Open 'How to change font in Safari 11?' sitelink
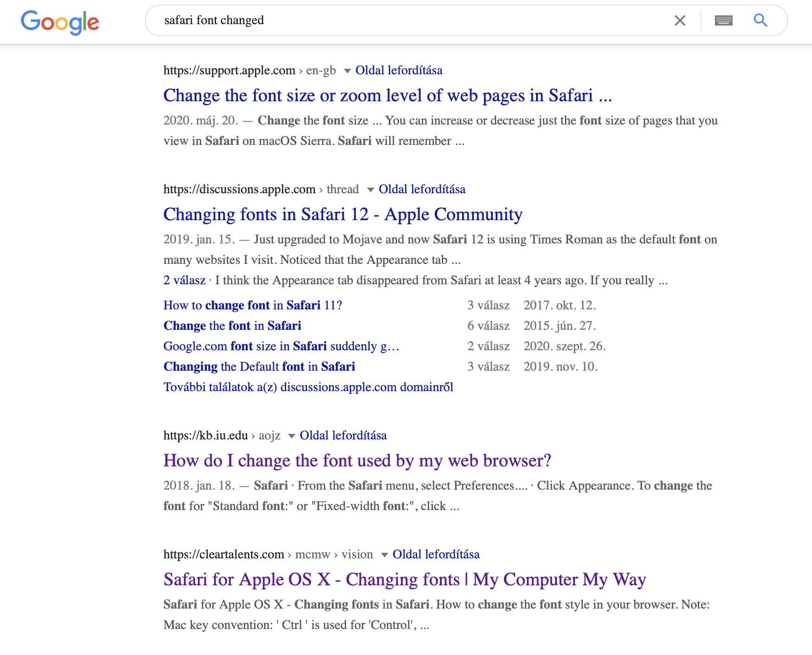The width and height of the screenshot is (812, 655). point(252,305)
